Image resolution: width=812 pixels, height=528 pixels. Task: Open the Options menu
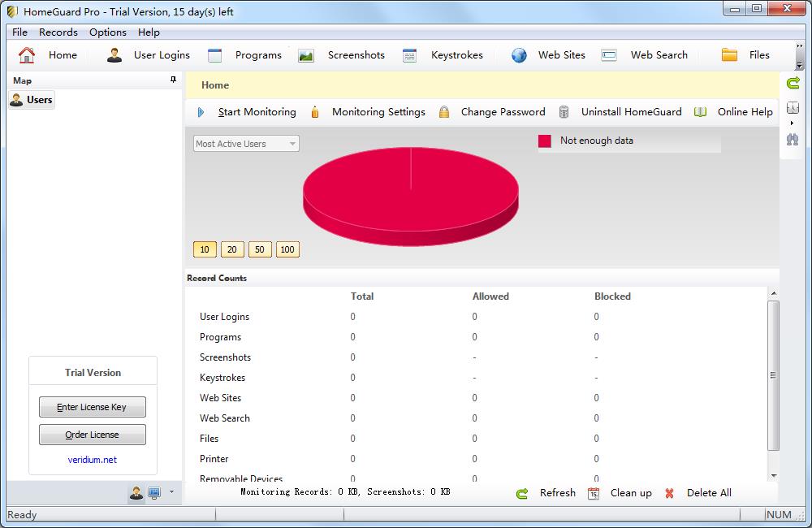[108, 32]
